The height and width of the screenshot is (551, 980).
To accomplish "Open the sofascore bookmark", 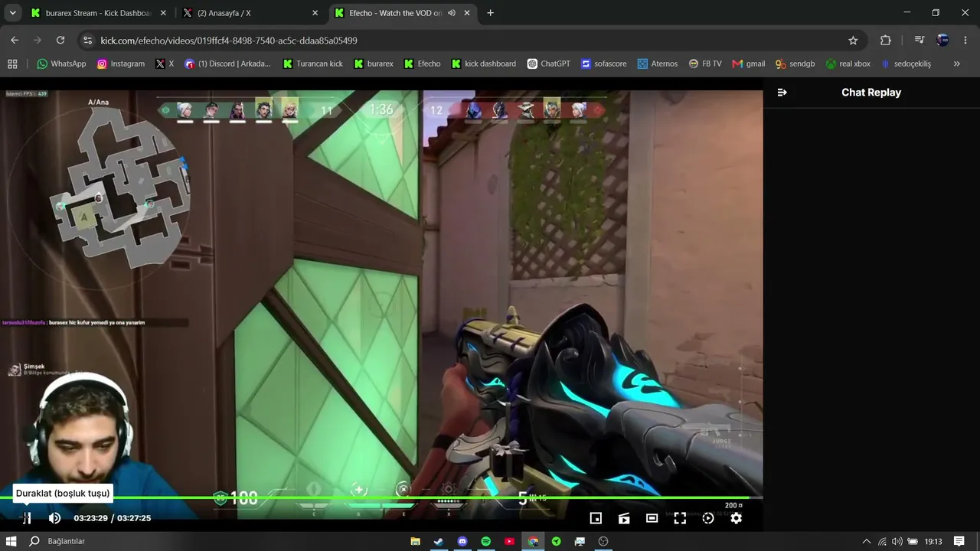I will (x=603, y=64).
